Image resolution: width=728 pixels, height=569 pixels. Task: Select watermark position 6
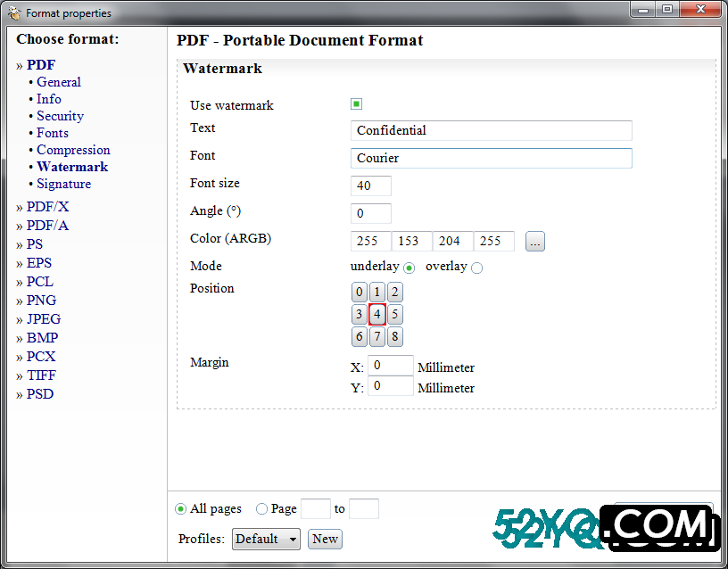(x=359, y=336)
